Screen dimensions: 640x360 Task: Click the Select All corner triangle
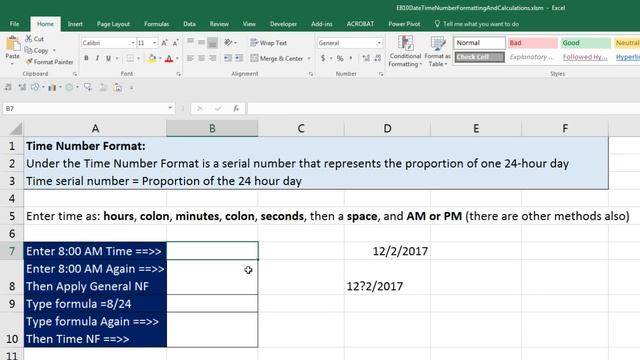(15, 129)
